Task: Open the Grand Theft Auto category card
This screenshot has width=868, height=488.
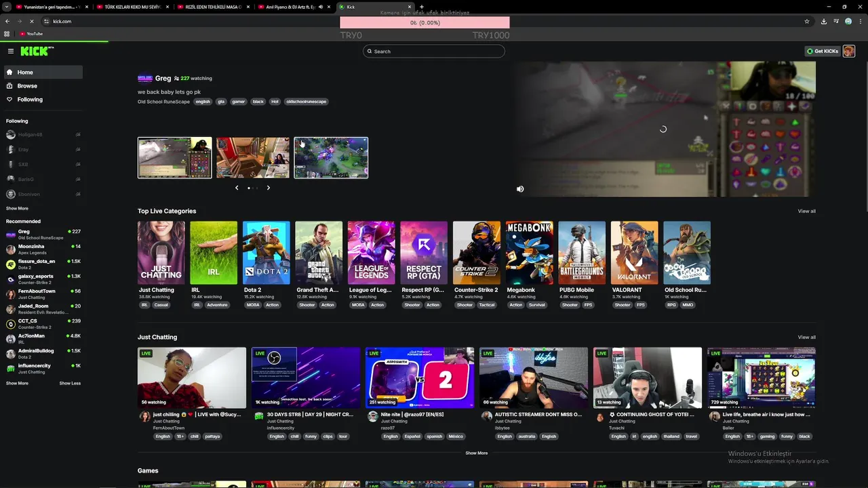Action: tap(319, 253)
